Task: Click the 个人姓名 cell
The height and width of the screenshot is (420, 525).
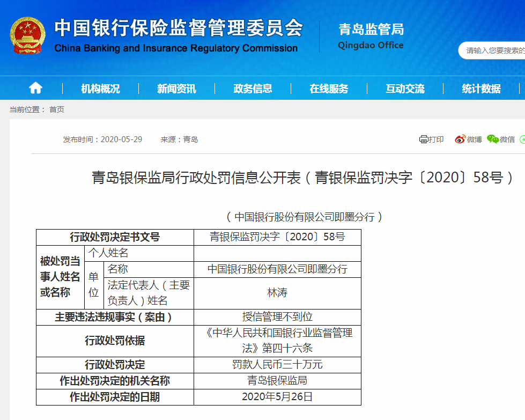Action: click(139, 253)
